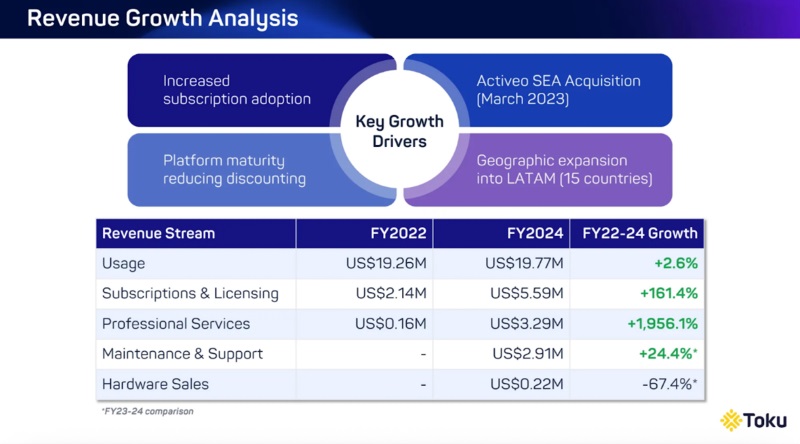Viewport: 800px width, 444px height.
Task: Click the -67.4% growth value
Action: click(x=669, y=384)
